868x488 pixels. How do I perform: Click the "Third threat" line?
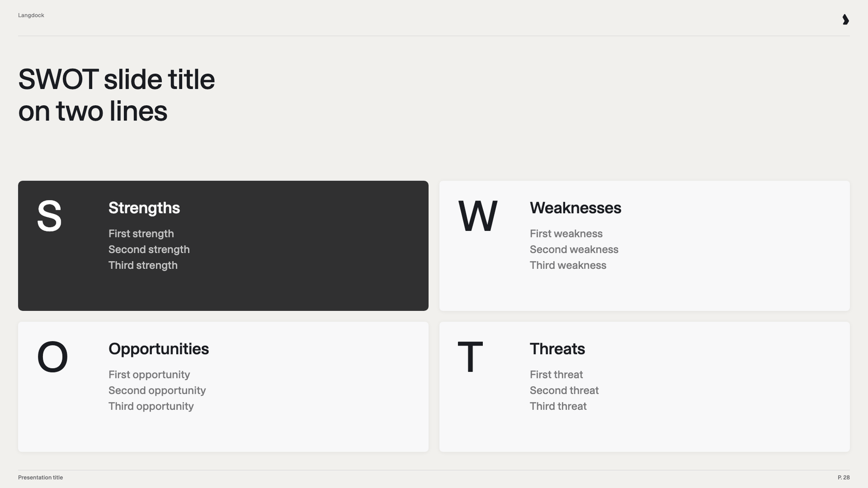tap(558, 406)
